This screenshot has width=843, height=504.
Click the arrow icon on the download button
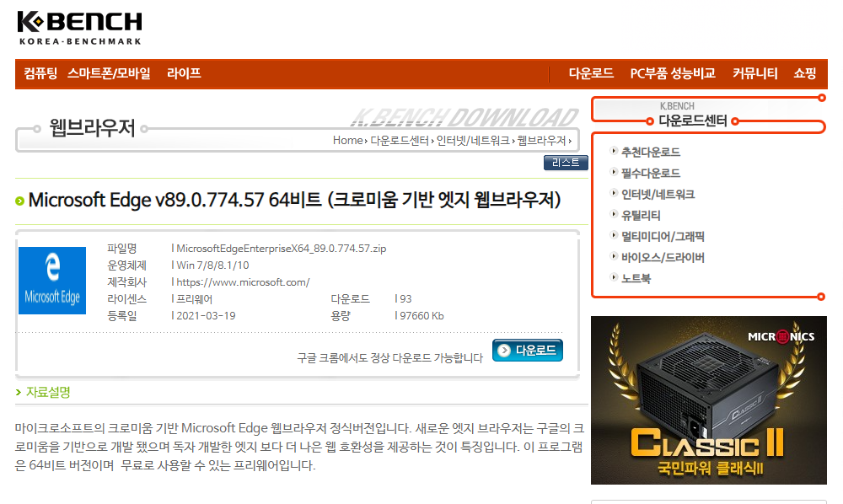click(504, 351)
